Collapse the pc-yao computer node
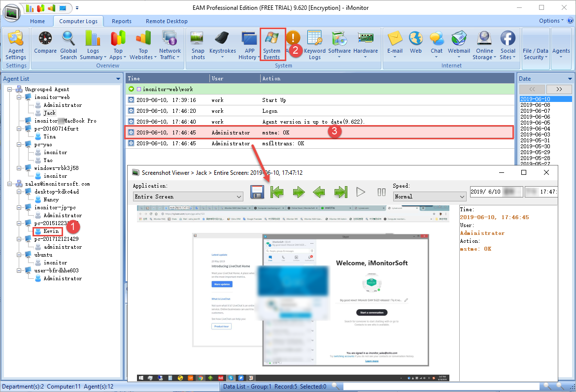Viewport: 576px width, 392px height. (19, 145)
